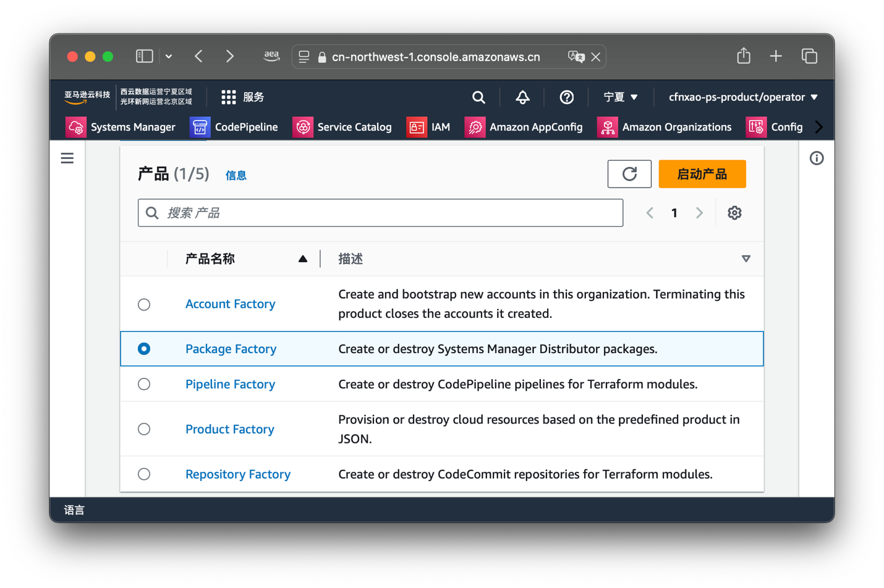This screenshot has width=884, height=588.
Task: Open the Account Factory product link
Action: [x=231, y=304]
